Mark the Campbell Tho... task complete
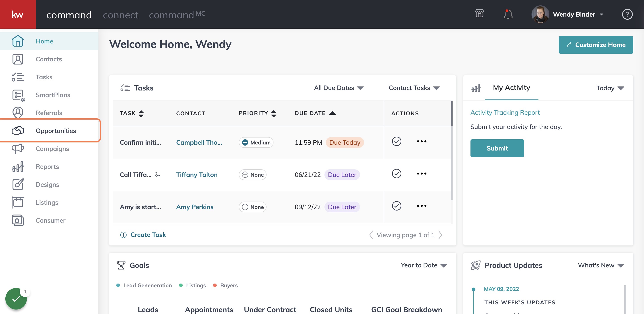Image resolution: width=644 pixels, height=314 pixels. (396, 142)
